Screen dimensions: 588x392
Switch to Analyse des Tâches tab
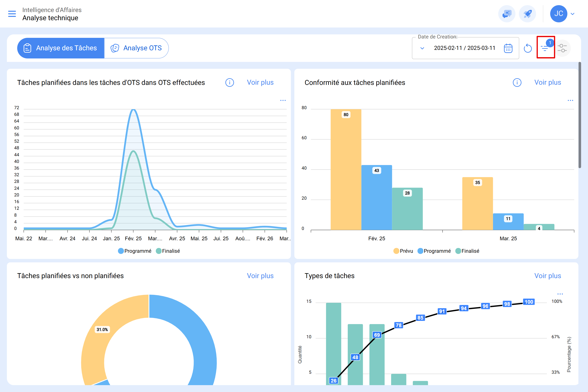point(61,48)
